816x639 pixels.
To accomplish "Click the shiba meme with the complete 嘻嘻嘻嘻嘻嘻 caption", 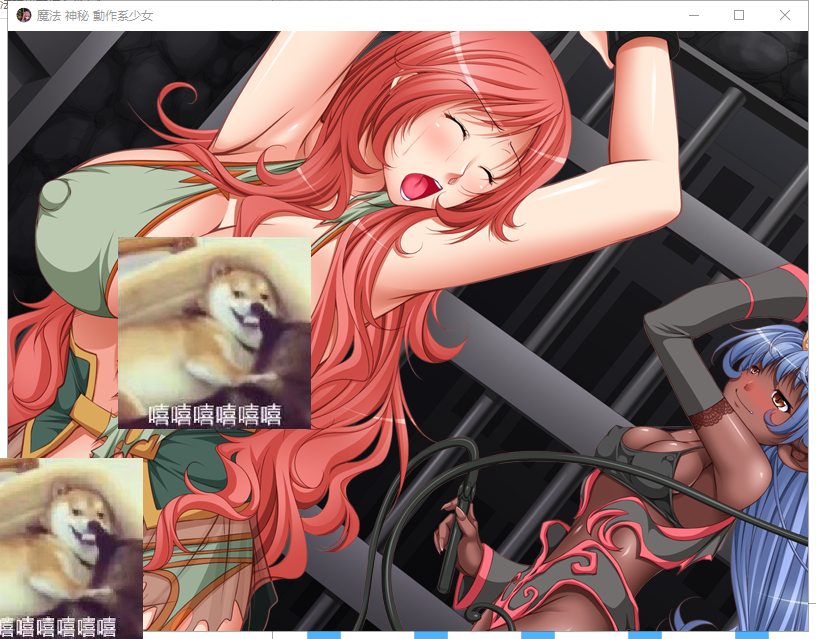I will 214,333.
